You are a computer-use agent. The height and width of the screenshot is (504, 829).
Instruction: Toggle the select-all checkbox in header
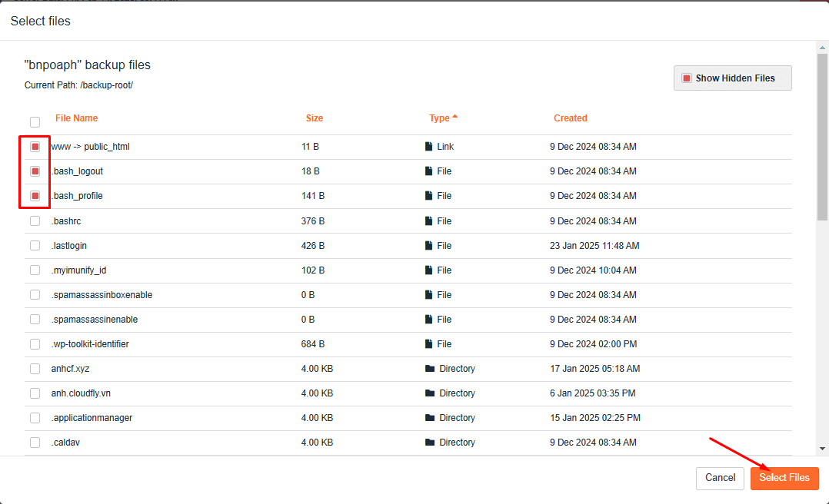coord(35,122)
